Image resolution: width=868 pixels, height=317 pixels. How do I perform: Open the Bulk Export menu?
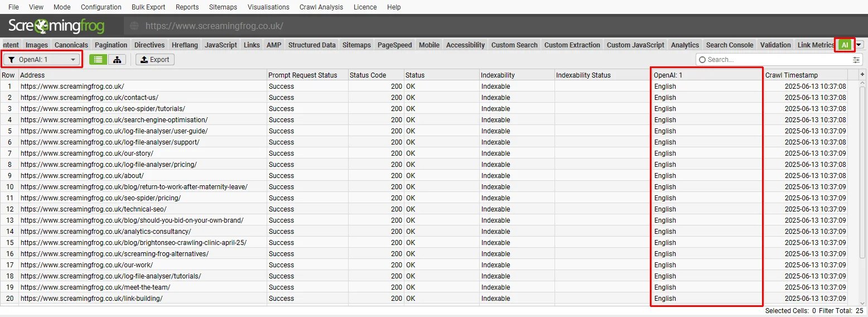[x=148, y=7]
